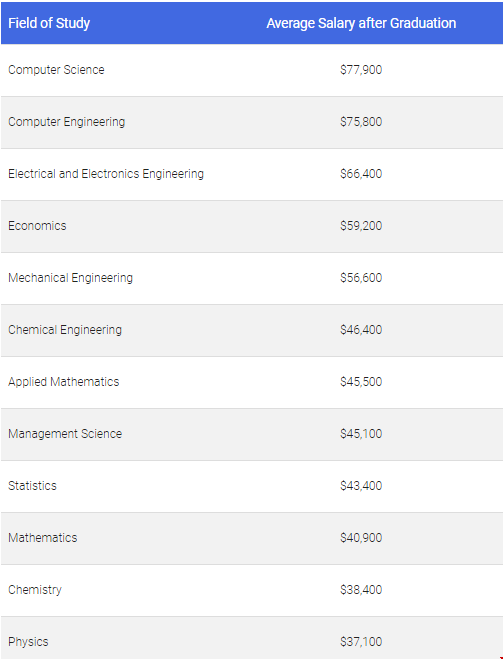Click the $77,900 salary value
503x659 pixels.
(x=361, y=70)
